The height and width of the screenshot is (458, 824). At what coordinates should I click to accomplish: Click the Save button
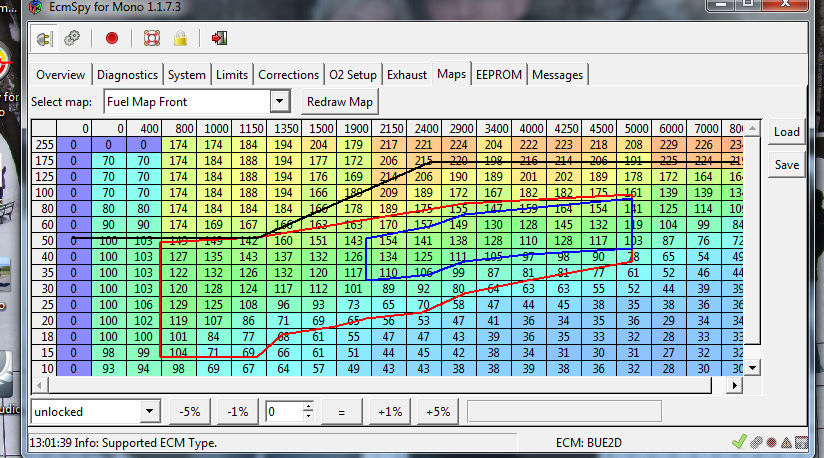click(x=786, y=165)
